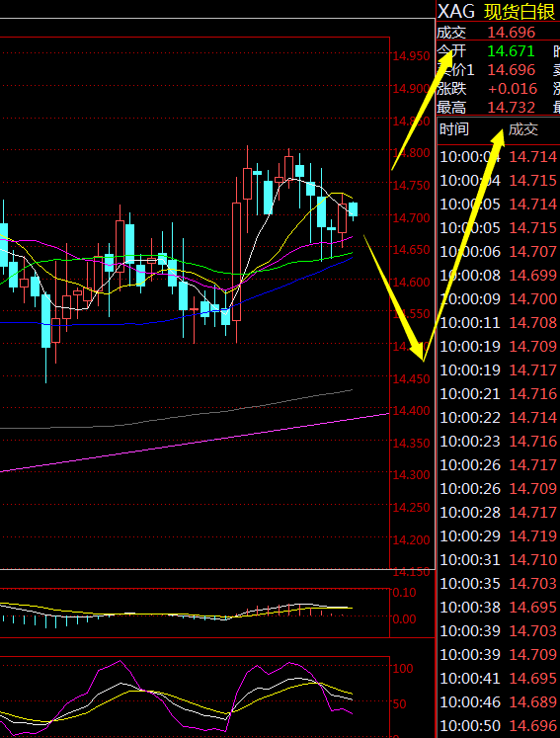Select the 10:00:19 tick priced 14.717
560x738 pixels.
(499, 369)
